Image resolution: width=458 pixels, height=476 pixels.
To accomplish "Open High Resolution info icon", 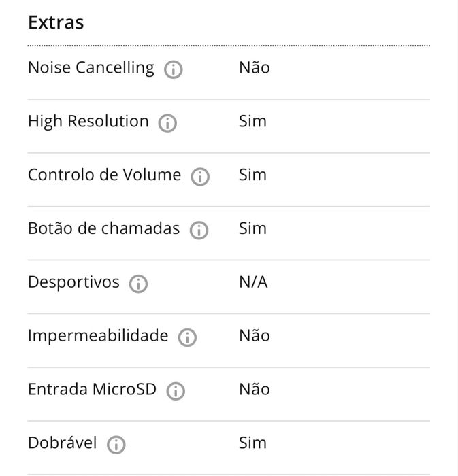I will pos(167,123).
